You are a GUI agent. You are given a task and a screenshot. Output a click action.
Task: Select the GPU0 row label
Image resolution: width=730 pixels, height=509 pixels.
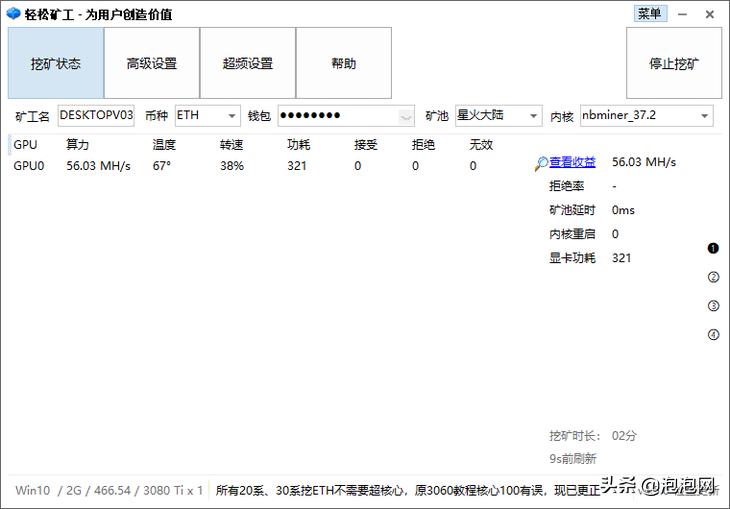point(29,166)
